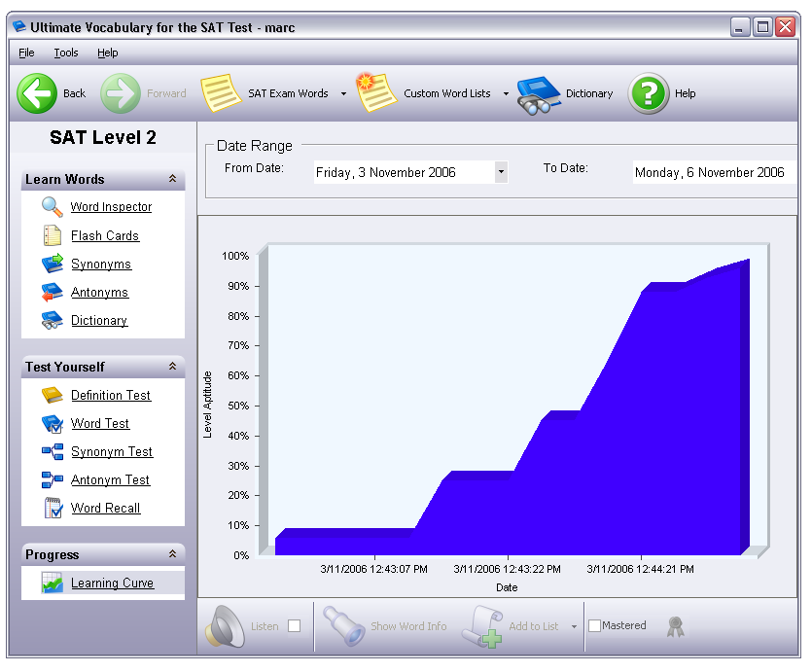
Task: Click the Show Word Info flashlight icon
Action: 344,626
